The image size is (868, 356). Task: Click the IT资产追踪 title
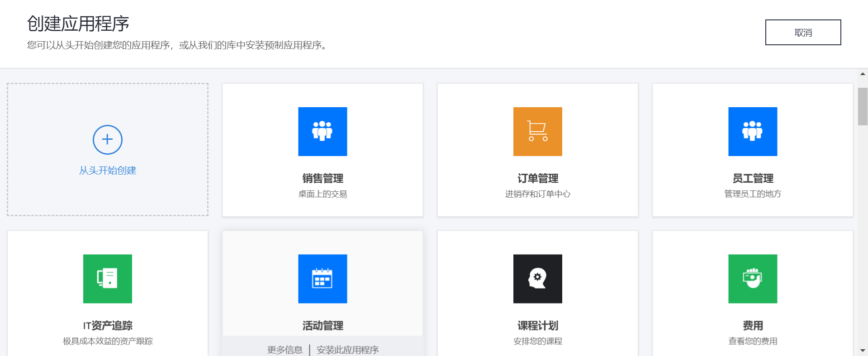click(x=108, y=326)
